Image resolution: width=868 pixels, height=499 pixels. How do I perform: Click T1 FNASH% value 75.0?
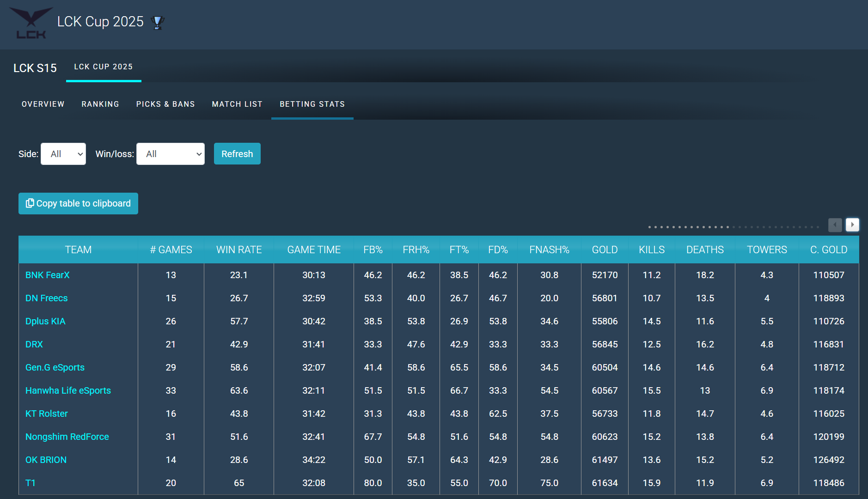(x=550, y=483)
